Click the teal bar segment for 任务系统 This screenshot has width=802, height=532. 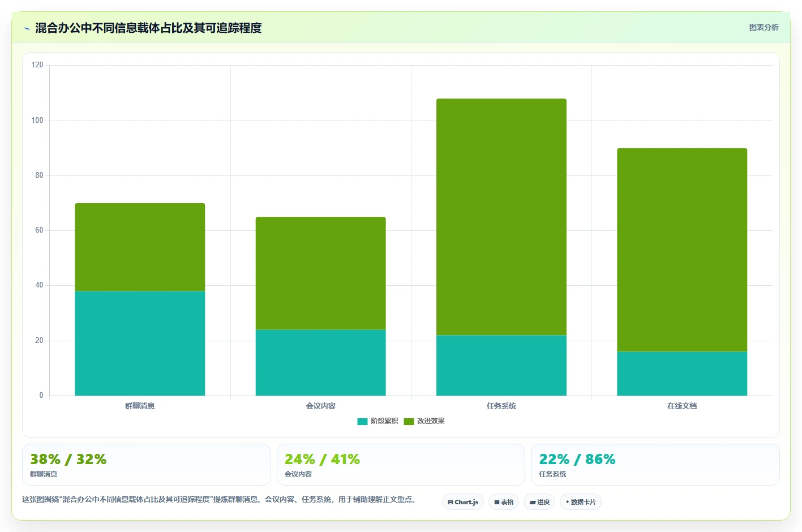501,366
